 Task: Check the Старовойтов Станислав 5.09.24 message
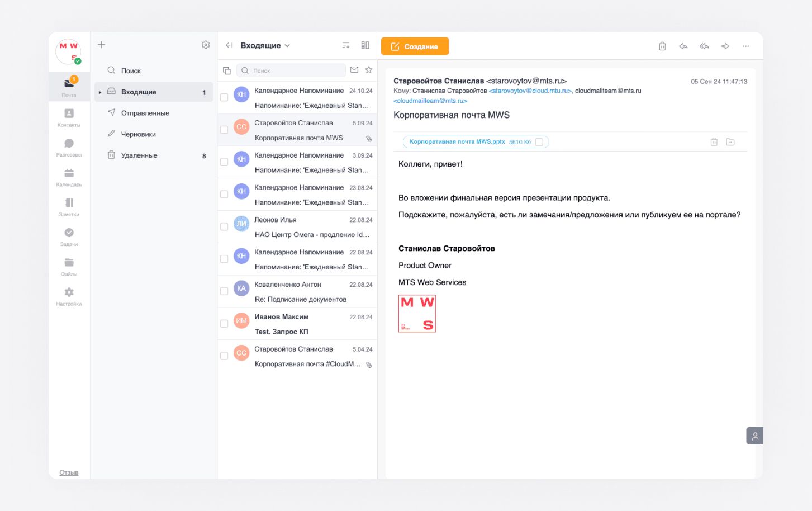click(x=224, y=130)
